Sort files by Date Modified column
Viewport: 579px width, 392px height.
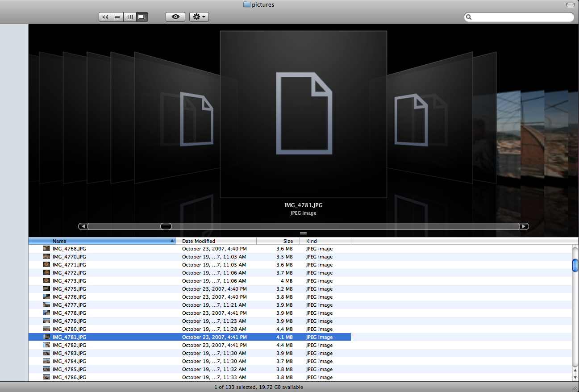pos(216,241)
